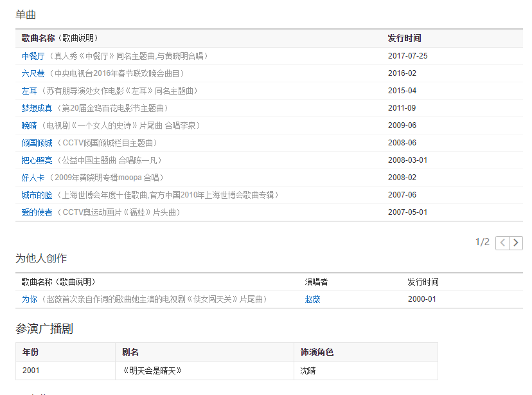Viewport: 532px width, 395px height.
Task: Open the 倾国倾城 song link
Action: pyautogui.click(x=37, y=143)
